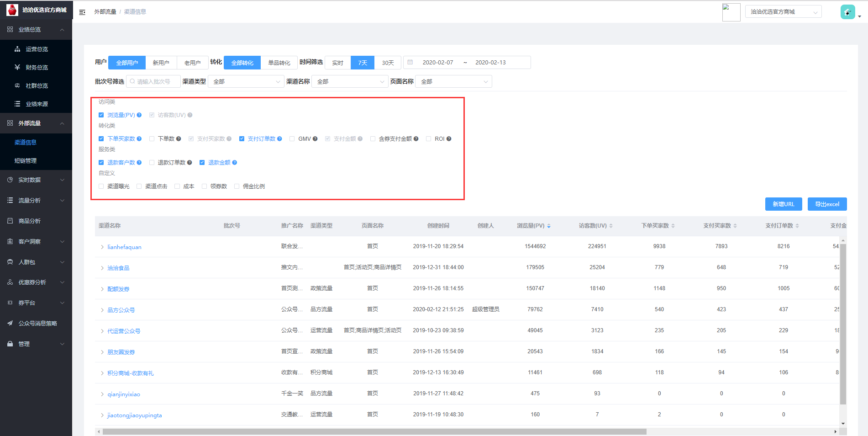Open the 渠道类型 dropdown
This screenshot has height=436, width=868.
(x=246, y=82)
